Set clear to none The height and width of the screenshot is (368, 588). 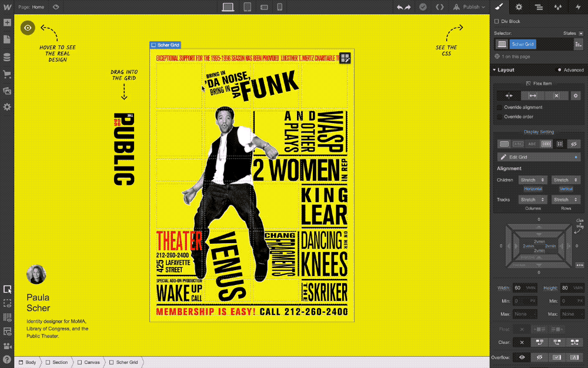coord(522,342)
